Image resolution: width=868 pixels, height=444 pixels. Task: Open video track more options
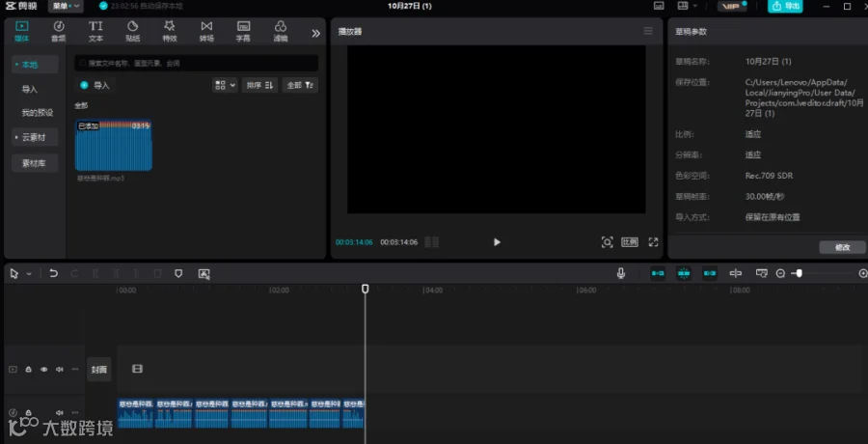[74, 369]
